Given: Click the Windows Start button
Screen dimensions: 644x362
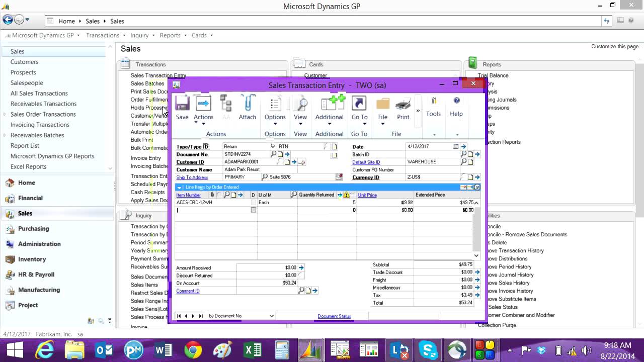Looking at the screenshot, I should point(15,350).
